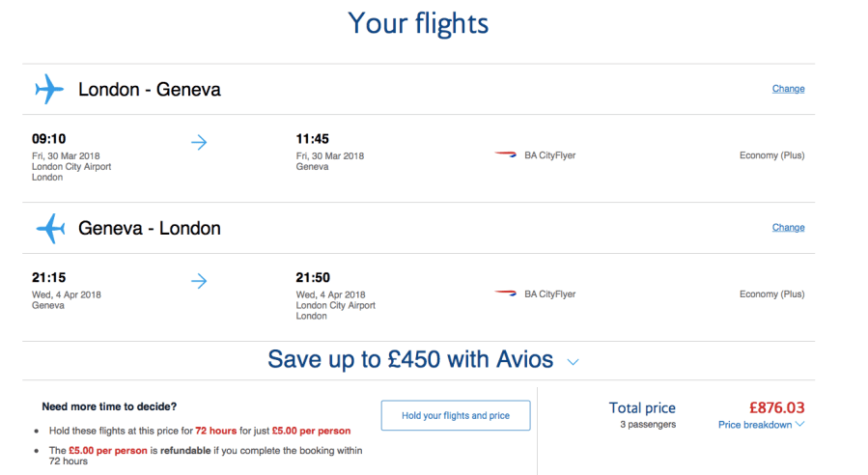This screenshot has width=868, height=475.
Task: Click the £876.03 total price amount
Action: (776, 408)
